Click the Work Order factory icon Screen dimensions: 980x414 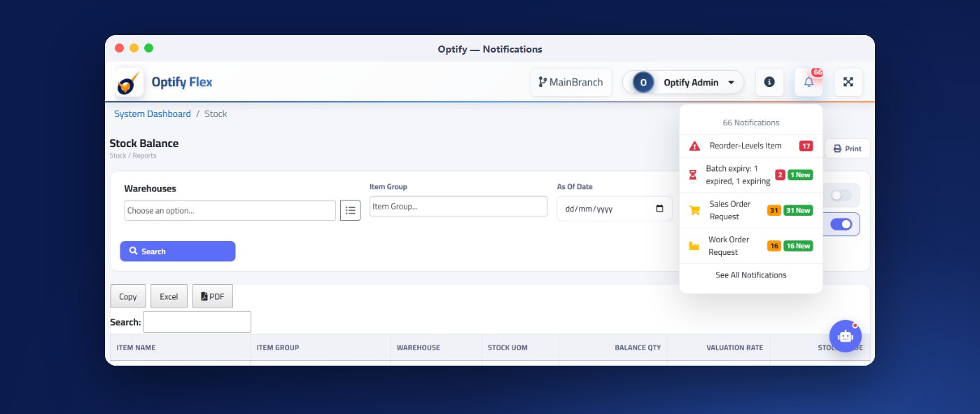click(694, 246)
